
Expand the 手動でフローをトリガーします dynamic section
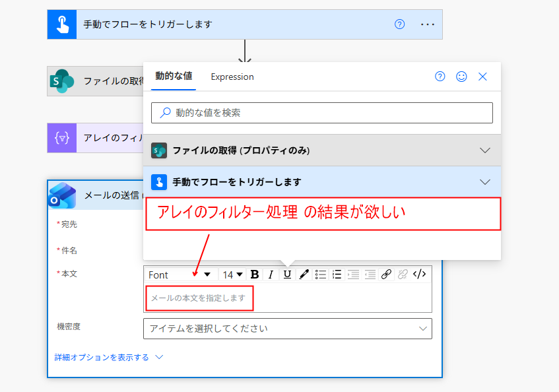(x=322, y=182)
